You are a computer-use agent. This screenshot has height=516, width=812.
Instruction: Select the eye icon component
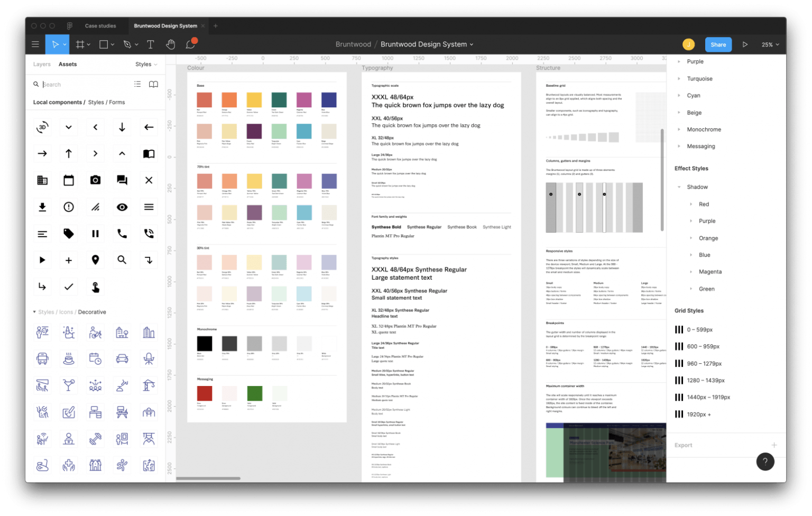pyautogui.click(x=122, y=207)
